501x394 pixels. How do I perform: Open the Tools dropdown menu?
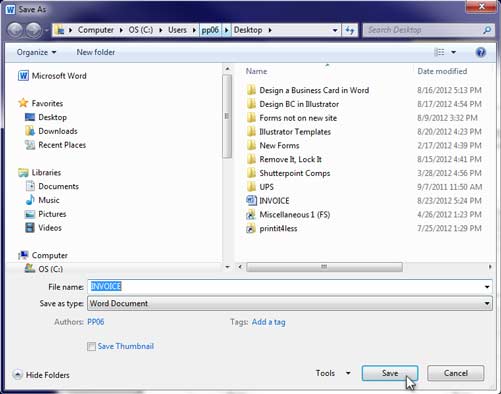[333, 373]
